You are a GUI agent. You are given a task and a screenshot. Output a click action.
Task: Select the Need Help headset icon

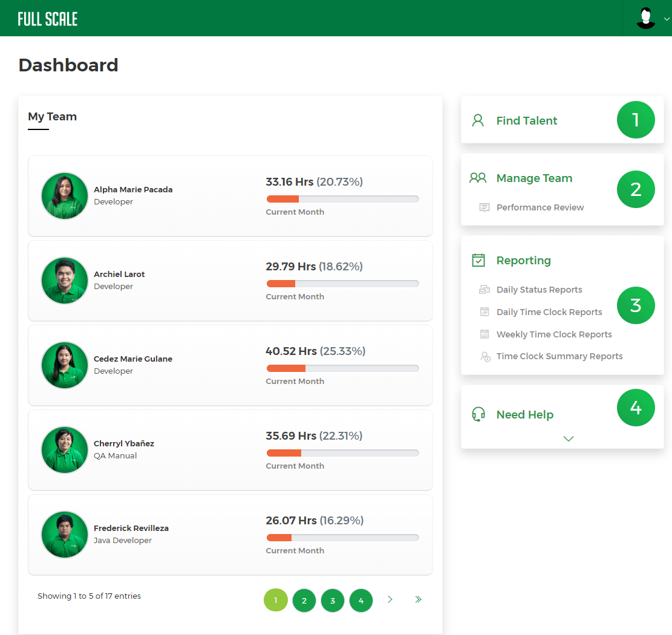[478, 414]
